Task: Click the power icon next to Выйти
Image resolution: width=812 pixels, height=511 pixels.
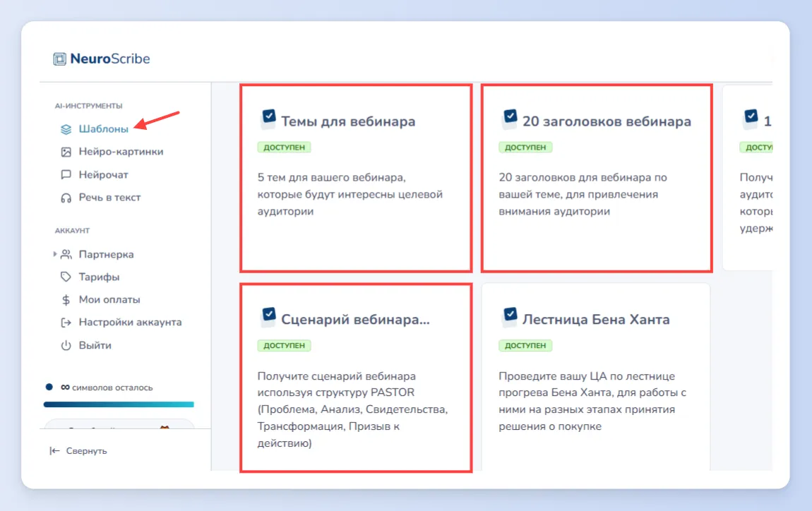Action: [66, 345]
